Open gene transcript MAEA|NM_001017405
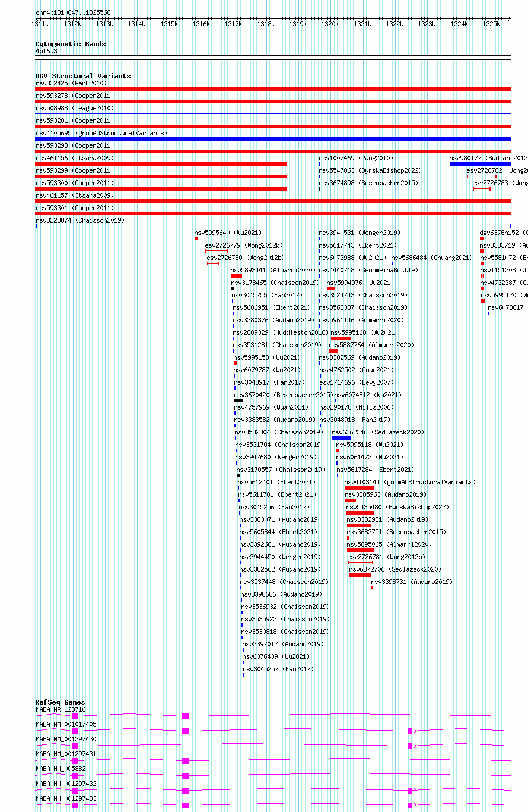Viewport: 528px width, 812px height. tap(66, 724)
